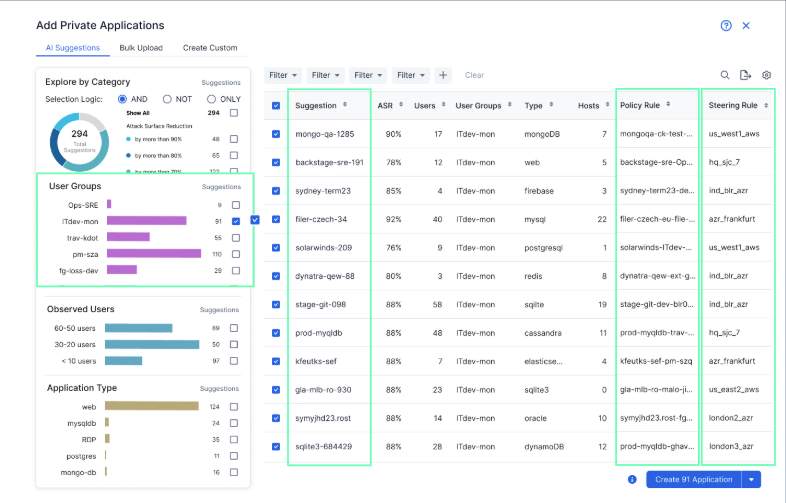This screenshot has width=786, height=503.
Task: Uncheck the mongo-qa-1285 row checkbox
Action: 276,134
